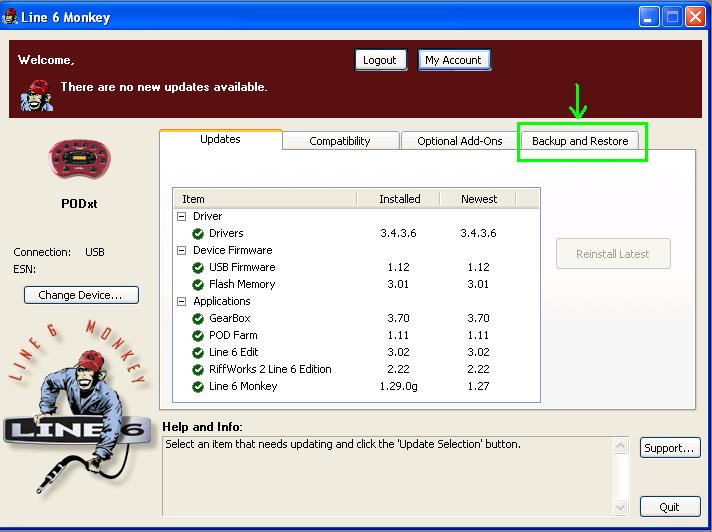This screenshot has width=712, height=532.
Task: Collapse the Driver group
Action: [x=182, y=217]
